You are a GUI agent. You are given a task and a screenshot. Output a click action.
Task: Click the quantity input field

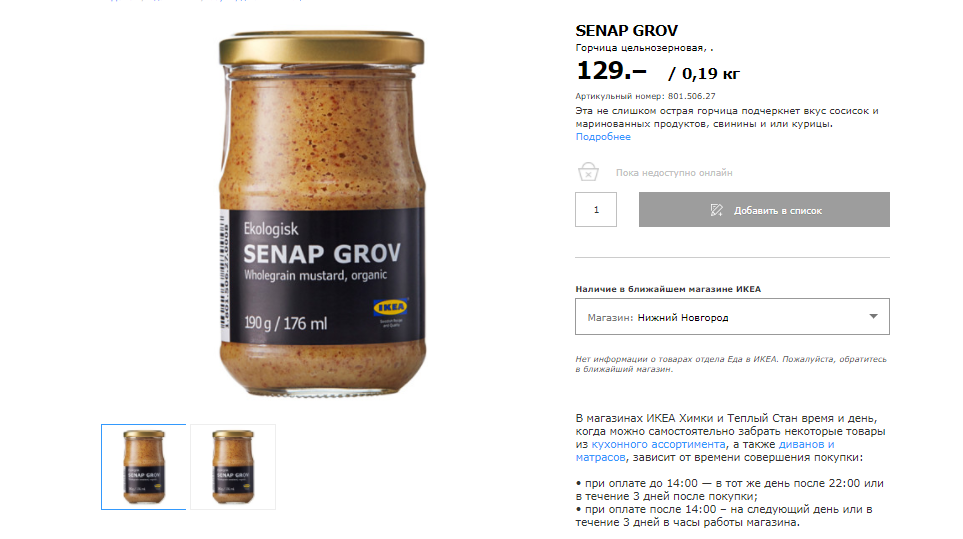point(596,210)
